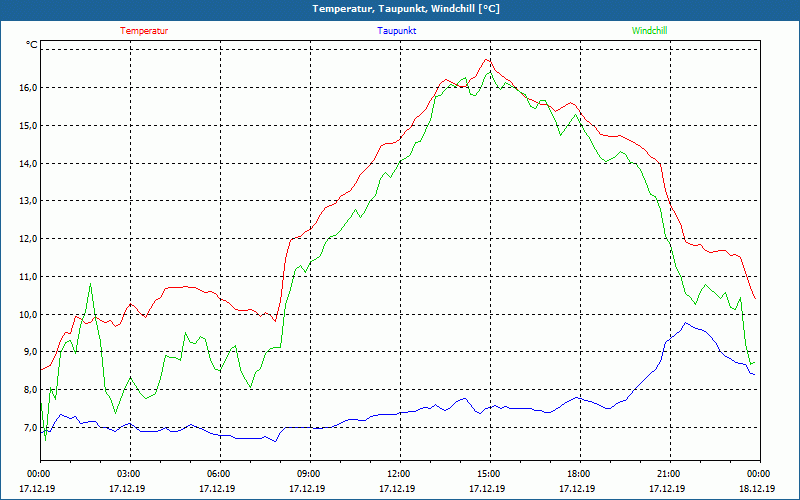The height and width of the screenshot is (500, 800).
Task: Click the 15,0 y-axis value
Action: pos(29,126)
